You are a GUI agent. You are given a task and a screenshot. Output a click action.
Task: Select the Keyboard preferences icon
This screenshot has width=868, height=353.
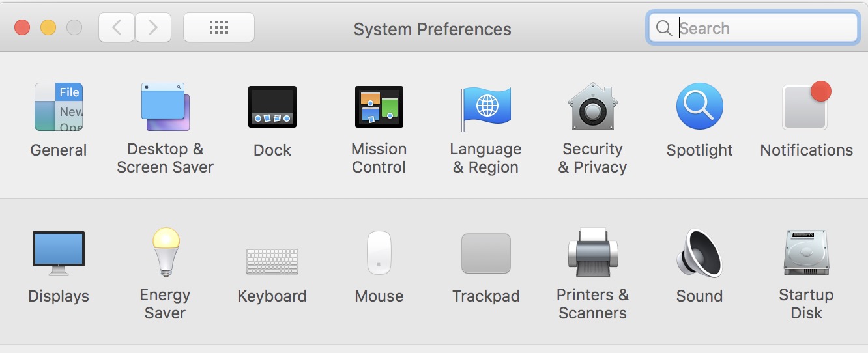[272, 261]
